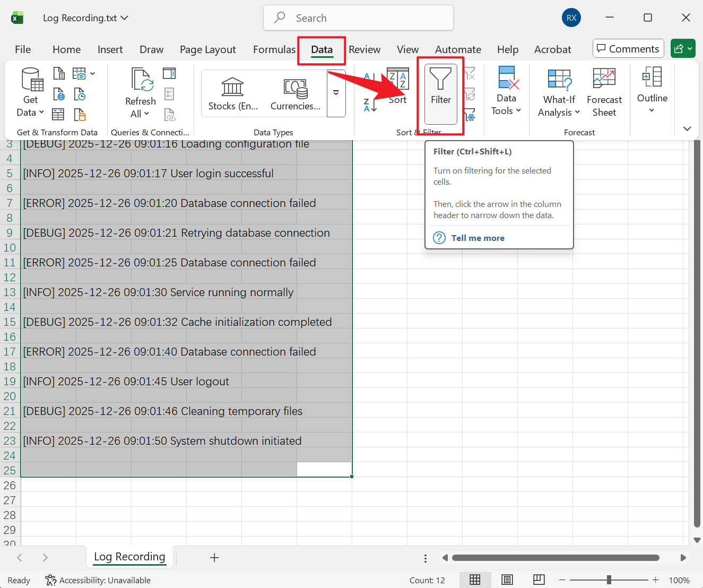The height and width of the screenshot is (588, 703).
Task: Insert a Forecast Sheet
Action: point(604,92)
